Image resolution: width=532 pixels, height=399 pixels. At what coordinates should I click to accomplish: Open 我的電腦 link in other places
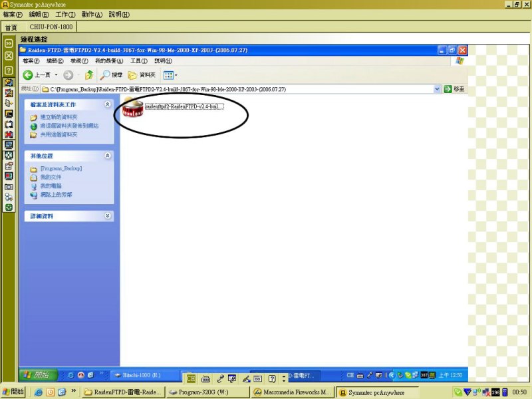tap(51, 186)
